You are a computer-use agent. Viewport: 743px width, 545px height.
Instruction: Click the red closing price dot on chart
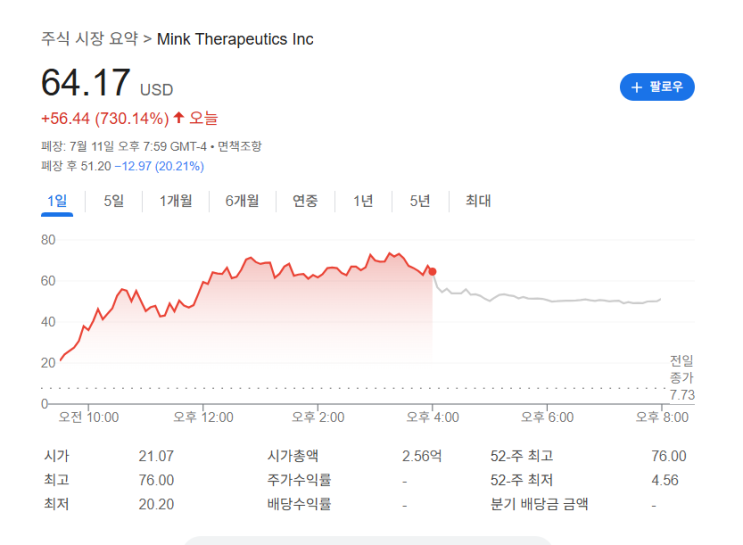click(432, 272)
